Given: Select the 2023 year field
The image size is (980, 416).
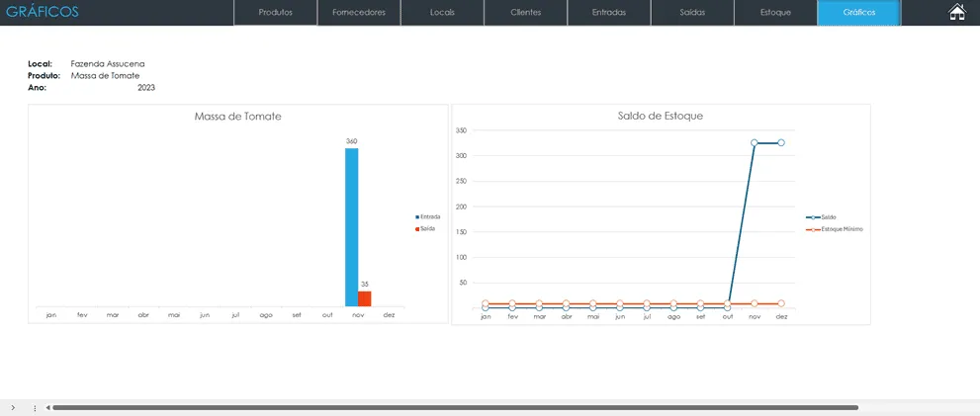Looking at the screenshot, I should [x=146, y=88].
